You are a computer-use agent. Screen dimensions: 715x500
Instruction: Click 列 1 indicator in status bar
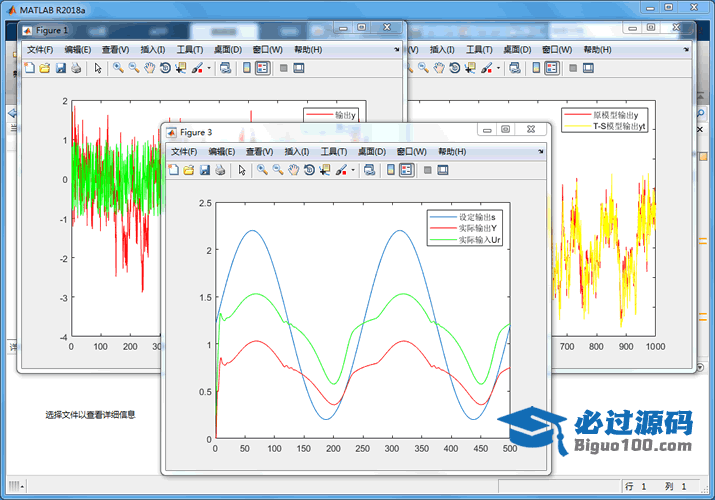(675, 487)
